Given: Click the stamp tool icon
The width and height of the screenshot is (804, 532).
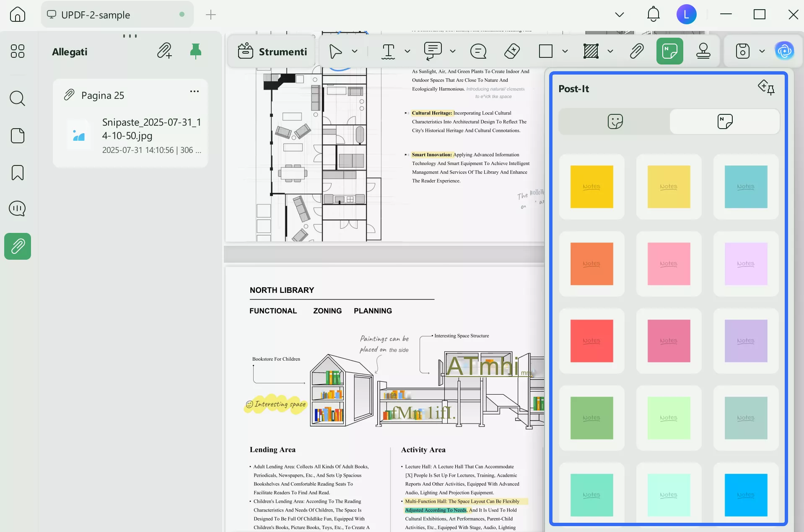Looking at the screenshot, I should point(703,51).
